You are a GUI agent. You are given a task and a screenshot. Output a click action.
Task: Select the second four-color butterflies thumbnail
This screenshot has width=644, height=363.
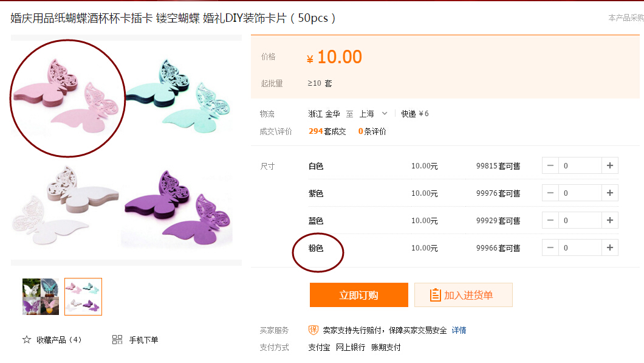(83, 297)
